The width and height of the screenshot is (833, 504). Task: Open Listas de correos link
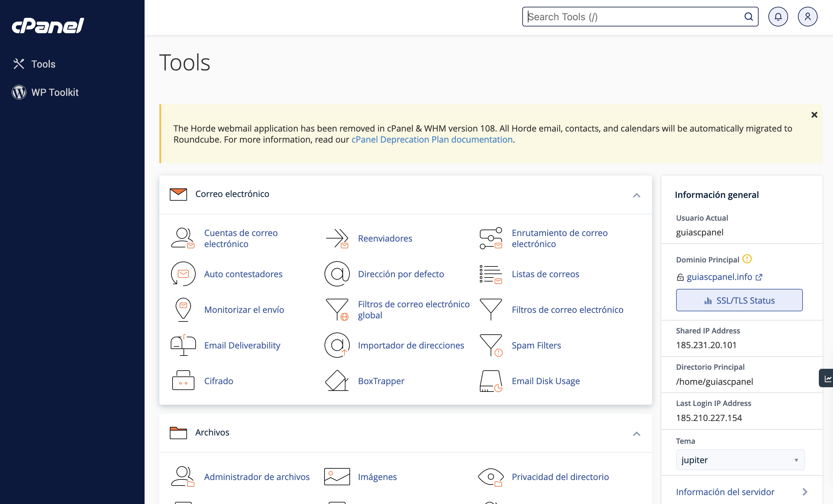click(x=545, y=274)
